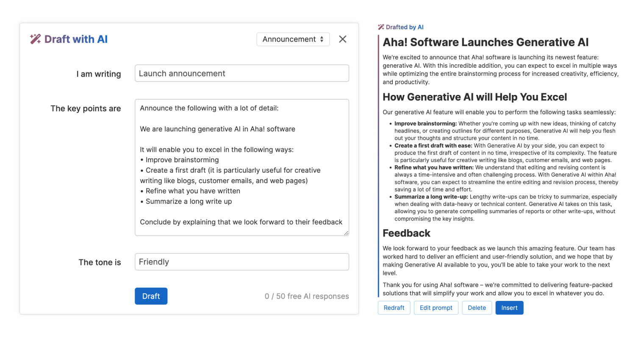The image size is (644, 339).
Task: Open the Announcement document type dropdown
Action: (x=293, y=39)
